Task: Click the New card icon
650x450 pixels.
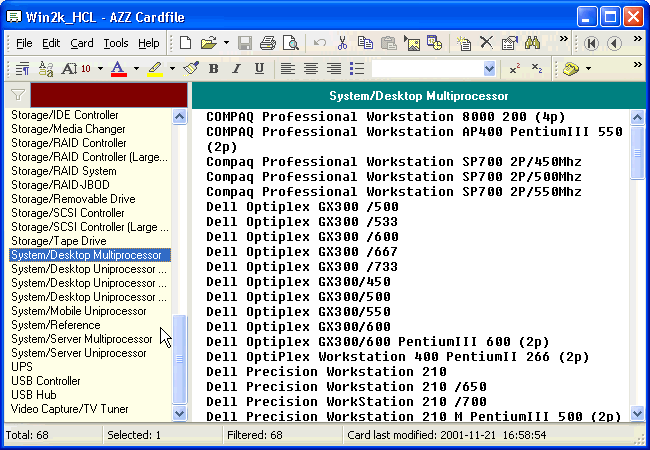Action: (463, 43)
